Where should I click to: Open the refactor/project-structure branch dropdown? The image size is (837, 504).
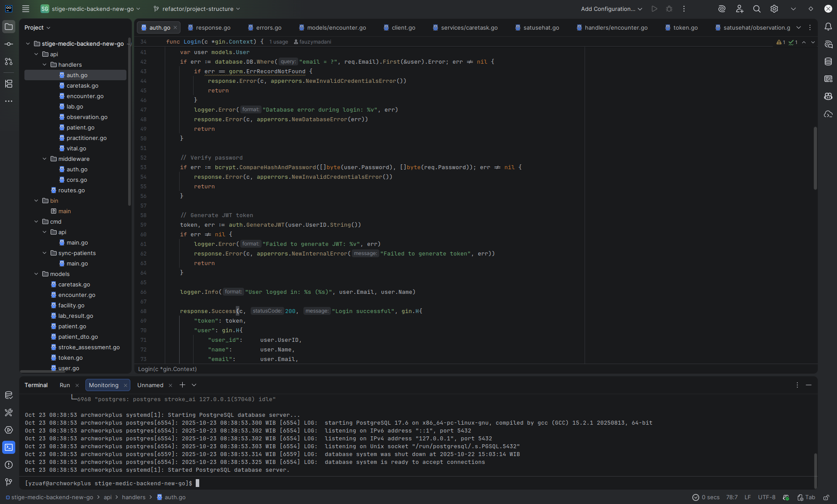click(x=197, y=9)
